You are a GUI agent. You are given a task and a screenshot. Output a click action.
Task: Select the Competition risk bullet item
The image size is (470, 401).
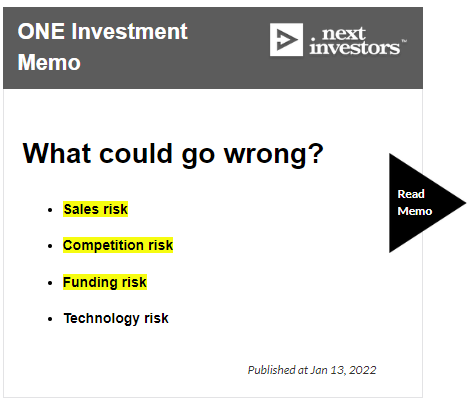(118, 245)
